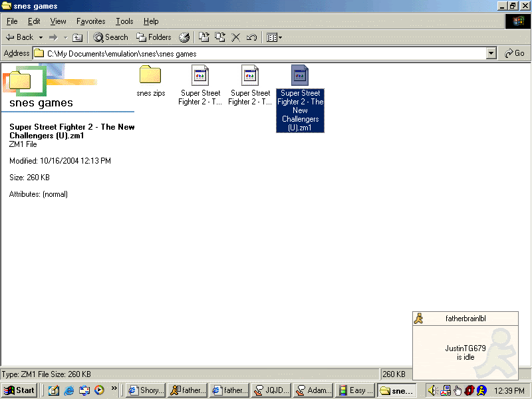Click the hand pointer tray icon
Image resolution: width=532 pixels, height=399 pixels.
click(458, 390)
